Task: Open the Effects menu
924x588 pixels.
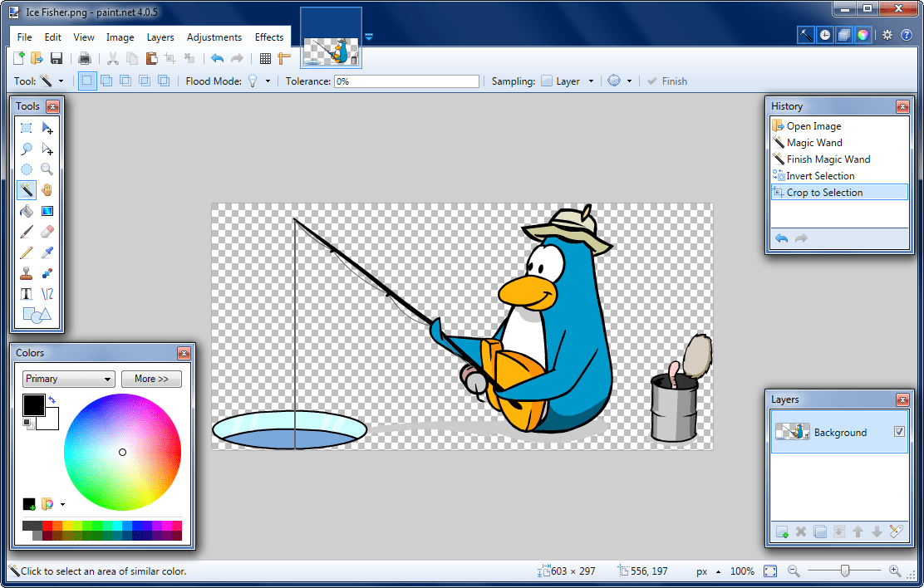Action: pyautogui.click(x=268, y=37)
